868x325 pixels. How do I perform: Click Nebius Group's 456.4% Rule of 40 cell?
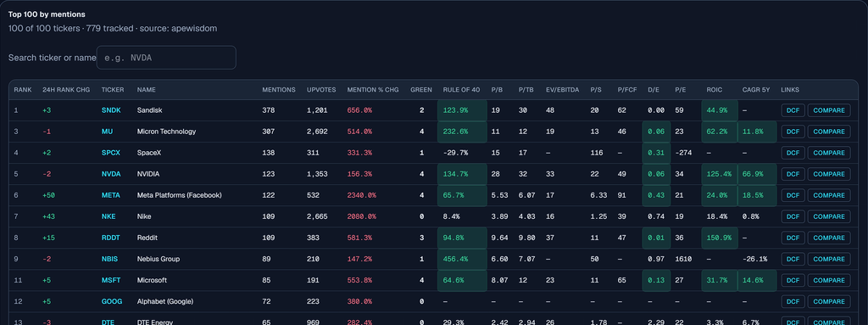462,259
